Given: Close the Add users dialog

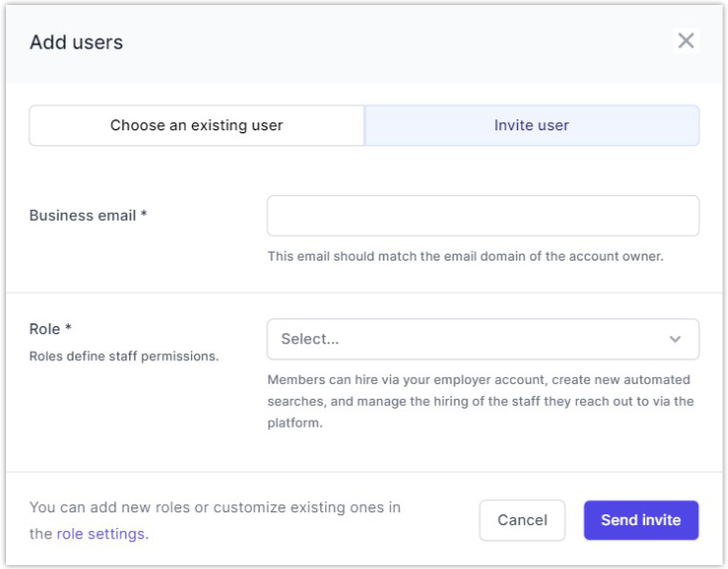Looking at the screenshot, I should (x=685, y=41).
